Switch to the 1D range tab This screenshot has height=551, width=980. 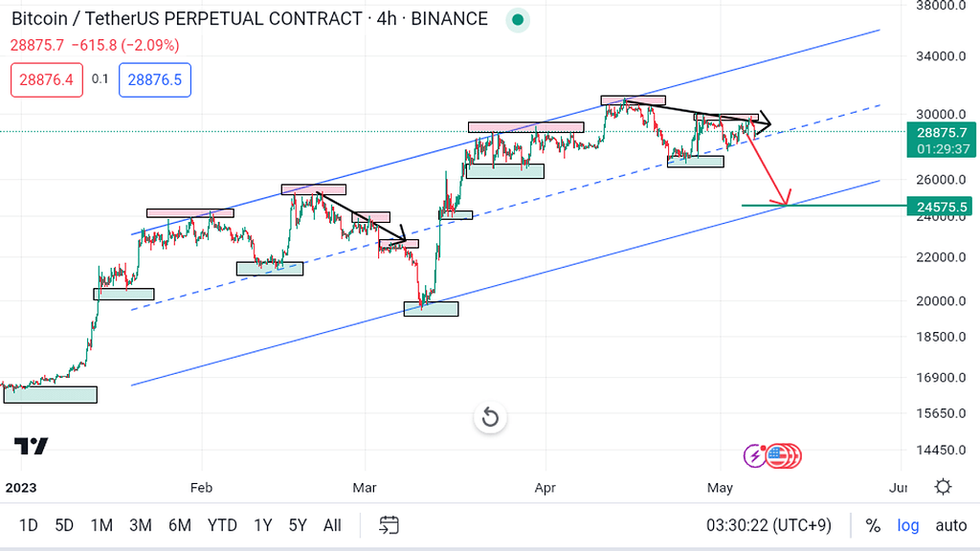(x=29, y=525)
